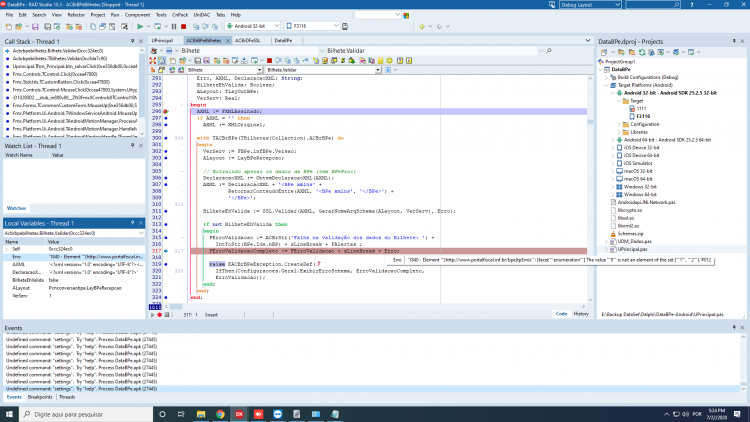Click the search magnifier icon in editor header
This screenshot has height=422, width=750.
pyautogui.click(x=549, y=50)
